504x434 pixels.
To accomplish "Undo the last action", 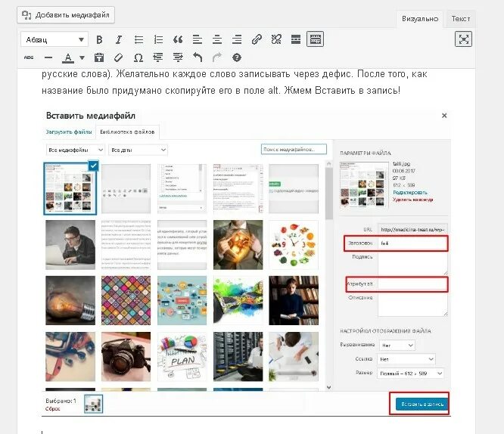I will [x=198, y=57].
